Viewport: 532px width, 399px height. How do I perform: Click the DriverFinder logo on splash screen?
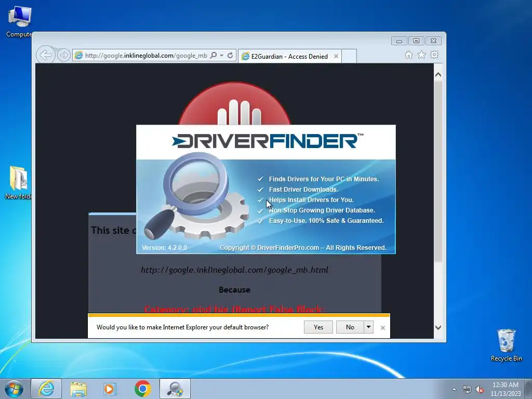pos(268,141)
